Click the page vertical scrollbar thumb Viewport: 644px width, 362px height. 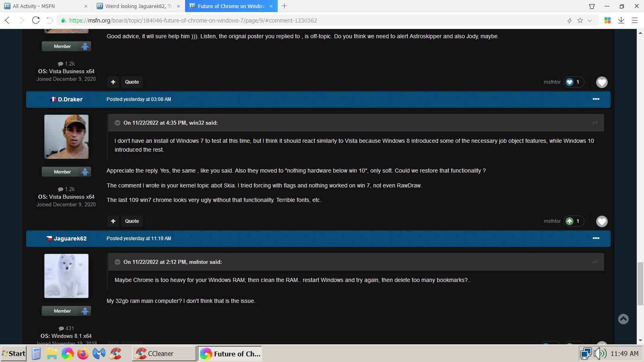[640, 284]
